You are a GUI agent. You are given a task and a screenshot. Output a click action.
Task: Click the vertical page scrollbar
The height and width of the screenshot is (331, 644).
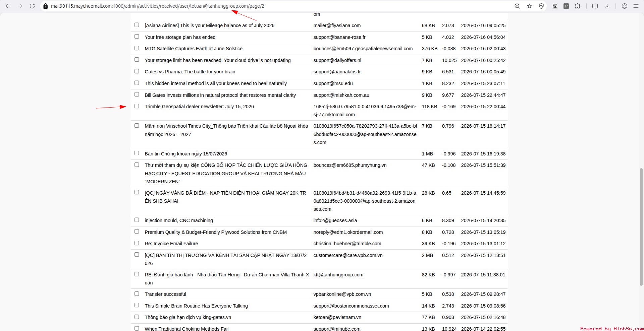(x=642, y=227)
